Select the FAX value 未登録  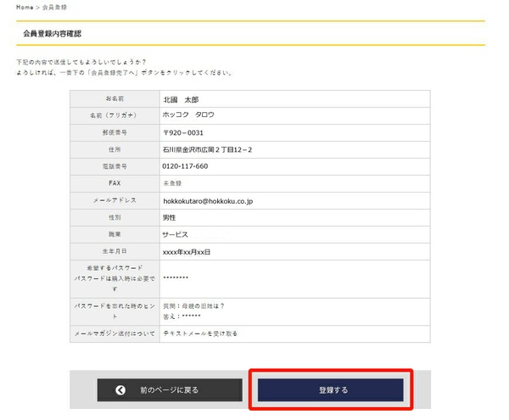pyautogui.click(x=172, y=183)
